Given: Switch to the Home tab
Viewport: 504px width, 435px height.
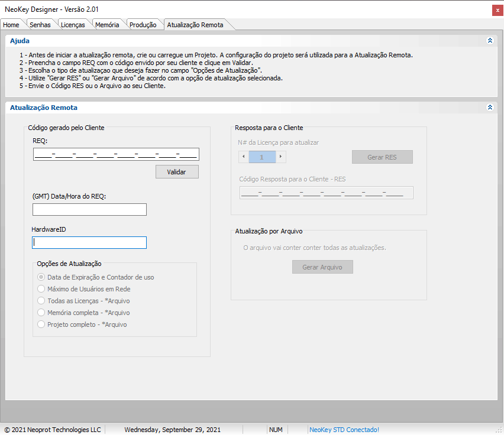Looking at the screenshot, I should click(x=11, y=25).
